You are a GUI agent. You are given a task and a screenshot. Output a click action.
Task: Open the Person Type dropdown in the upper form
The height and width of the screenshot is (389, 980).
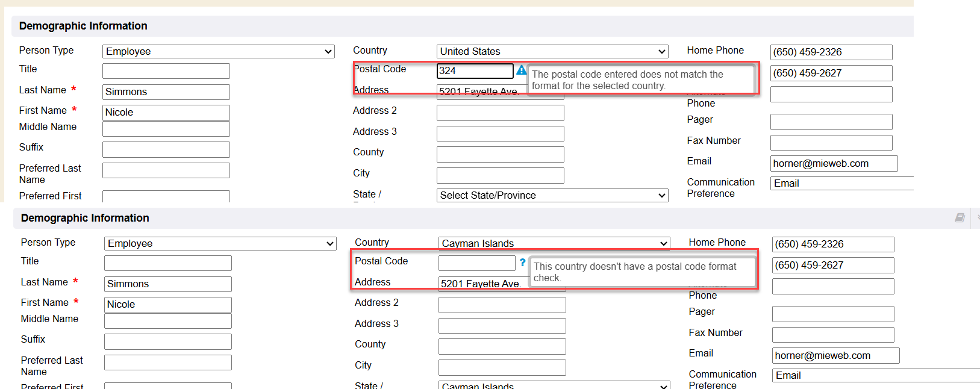[218, 52]
